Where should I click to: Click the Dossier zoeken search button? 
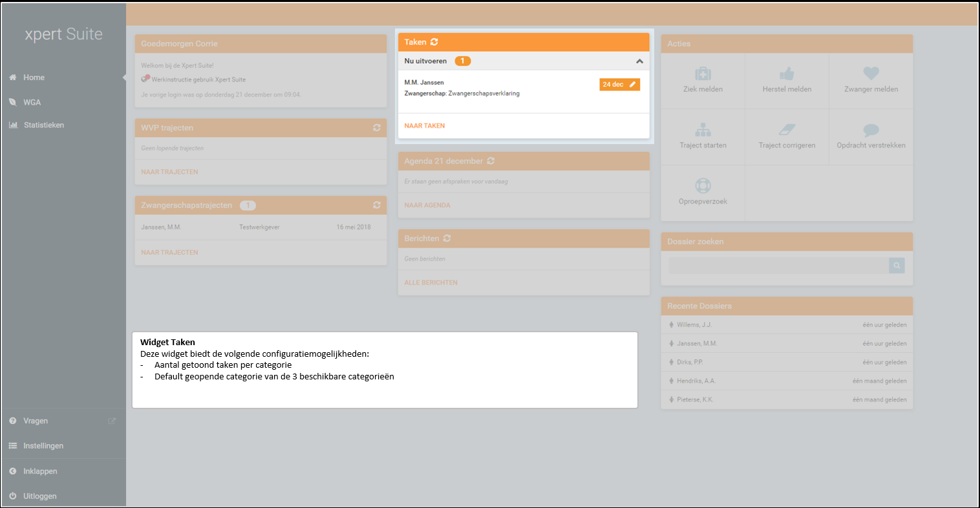(897, 266)
